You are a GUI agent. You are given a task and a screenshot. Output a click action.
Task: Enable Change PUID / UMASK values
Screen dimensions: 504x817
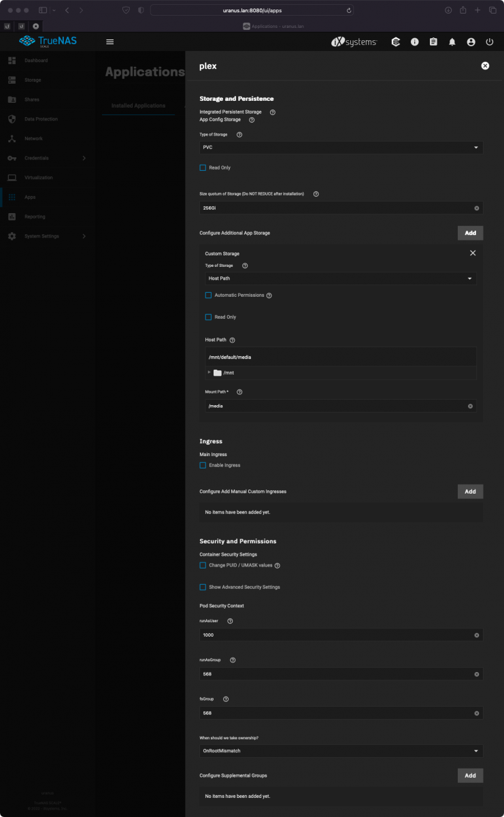(x=203, y=566)
